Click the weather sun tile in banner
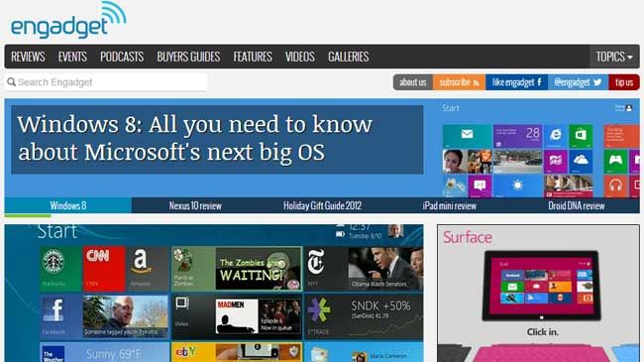 coord(517,186)
